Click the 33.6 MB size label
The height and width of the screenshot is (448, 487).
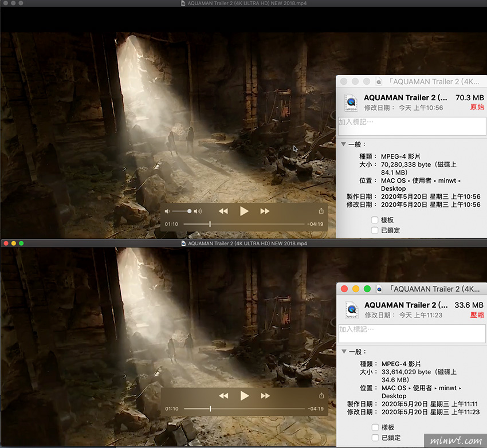coord(469,305)
